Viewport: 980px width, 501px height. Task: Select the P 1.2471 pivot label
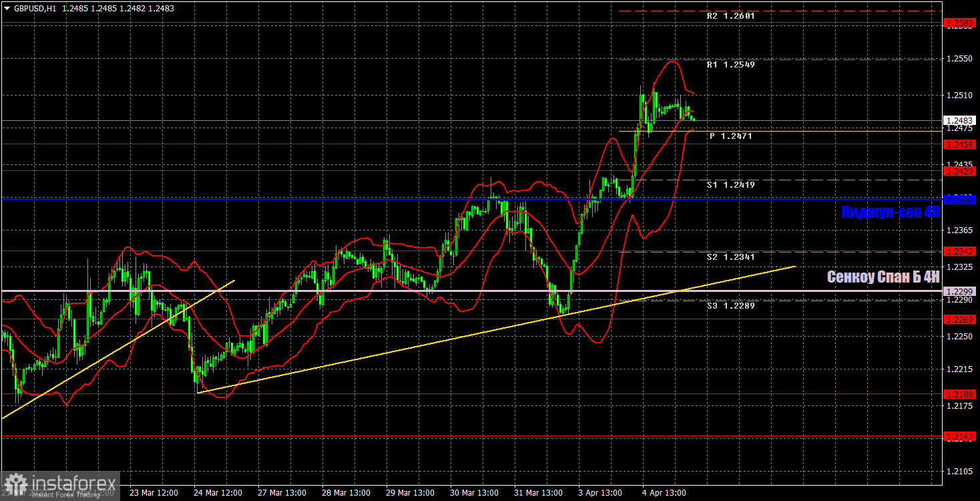tap(730, 136)
